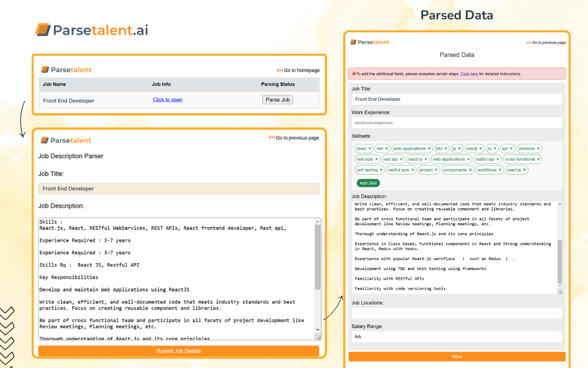The image size is (588, 368).
Task: Click the 'Job Description Parser' heading
Action: tap(71, 156)
